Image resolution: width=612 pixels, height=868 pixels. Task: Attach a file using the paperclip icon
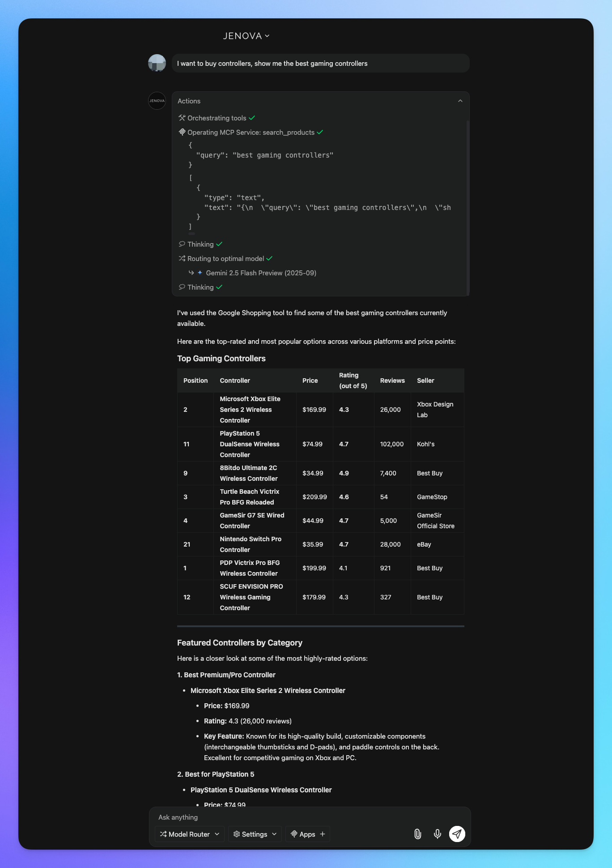tap(417, 834)
